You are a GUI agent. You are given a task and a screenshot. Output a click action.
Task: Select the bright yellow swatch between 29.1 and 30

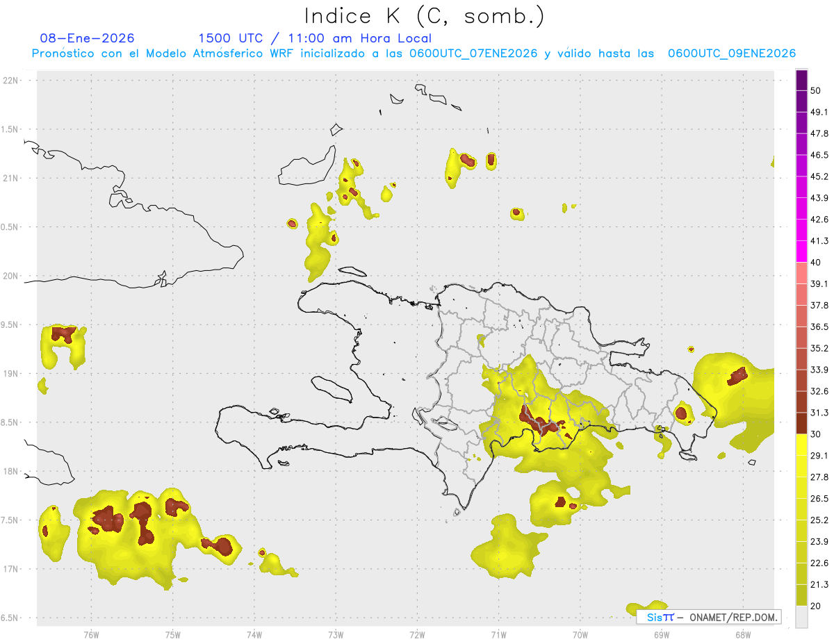(x=801, y=445)
